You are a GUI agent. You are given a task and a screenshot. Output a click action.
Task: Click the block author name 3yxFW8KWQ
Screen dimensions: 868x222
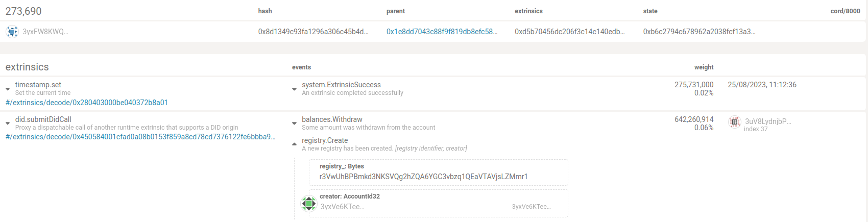(x=45, y=32)
